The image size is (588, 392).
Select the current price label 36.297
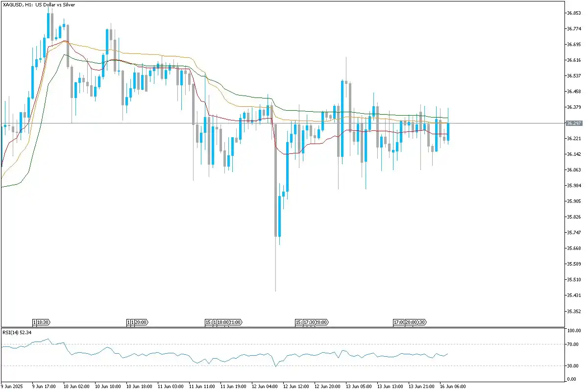point(574,123)
